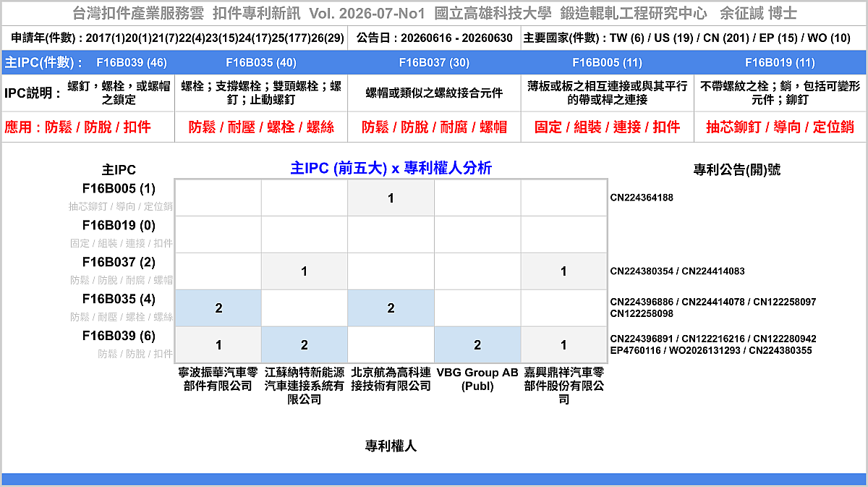
Task: Select the 公告日 20260616 - 20260630 date range
Action: pyautogui.click(x=435, y=38)
